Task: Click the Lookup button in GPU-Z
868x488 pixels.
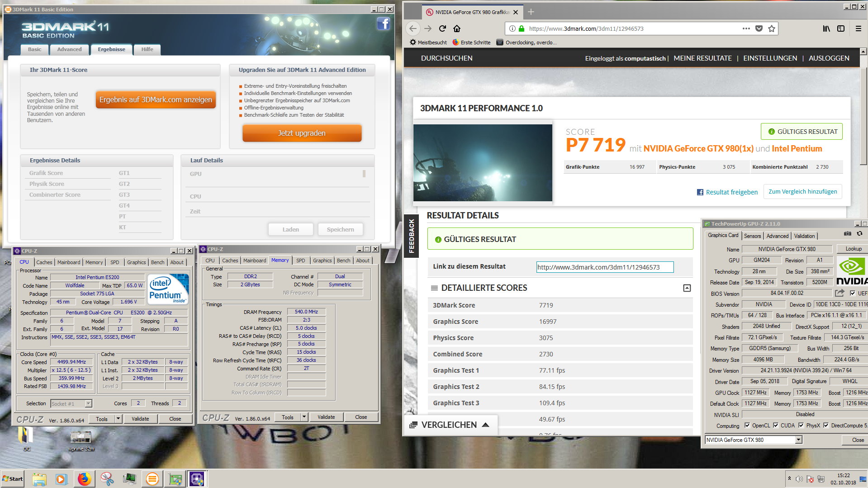Action: [x=853, y=249]
